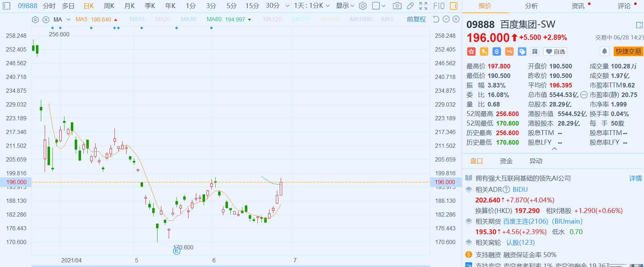Zoom in the chart with plus icon

(456, 19)
